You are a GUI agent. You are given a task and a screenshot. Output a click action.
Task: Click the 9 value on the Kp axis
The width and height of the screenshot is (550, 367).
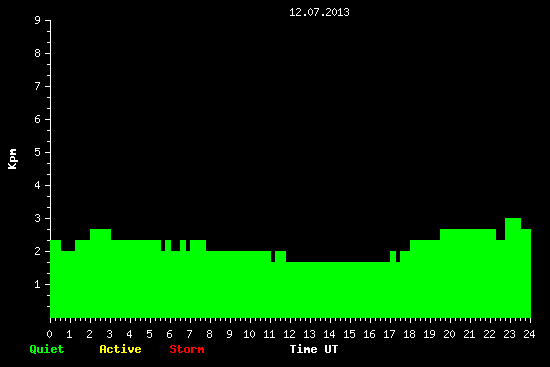point(38,20)
